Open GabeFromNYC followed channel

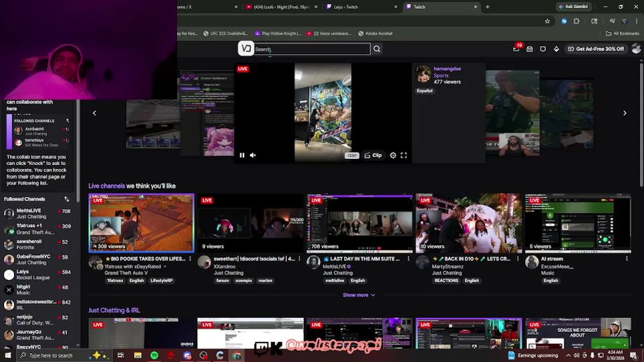[x=38, y=259]
